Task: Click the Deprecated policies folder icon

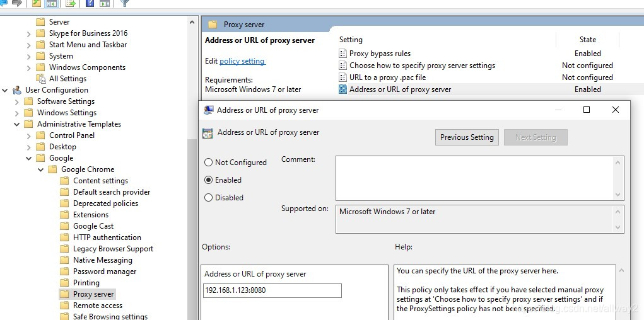Action: click(64, 203)
